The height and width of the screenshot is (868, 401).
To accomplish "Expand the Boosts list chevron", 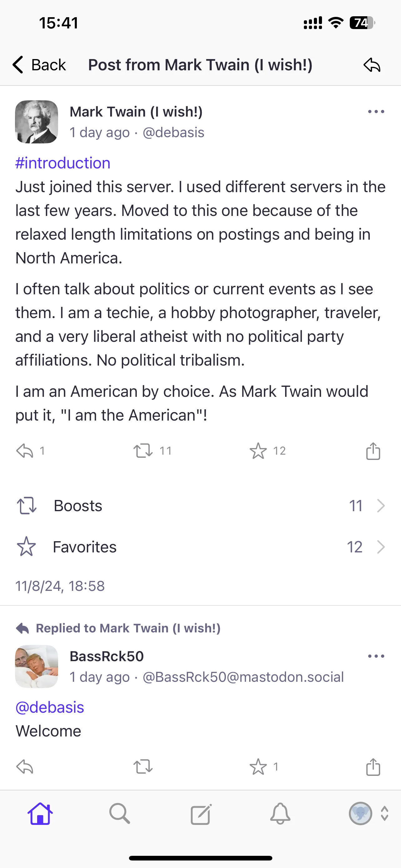I will 381,506.
